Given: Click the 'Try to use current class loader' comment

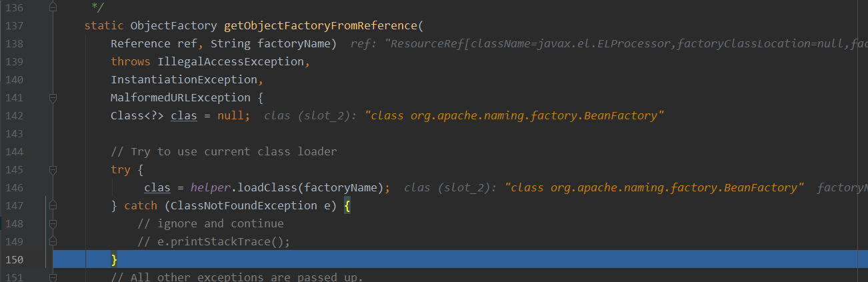Looking at the screenshot, I should 224,152.
